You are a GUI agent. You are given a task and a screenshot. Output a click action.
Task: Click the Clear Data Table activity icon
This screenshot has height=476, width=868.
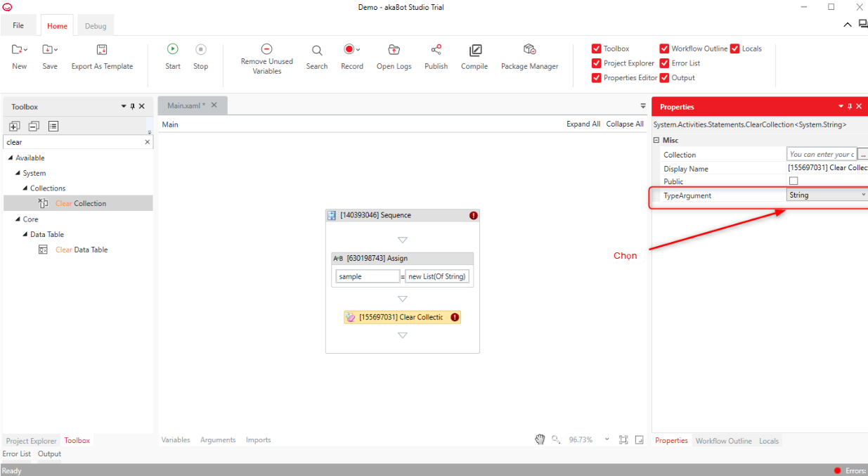[43, 250]
